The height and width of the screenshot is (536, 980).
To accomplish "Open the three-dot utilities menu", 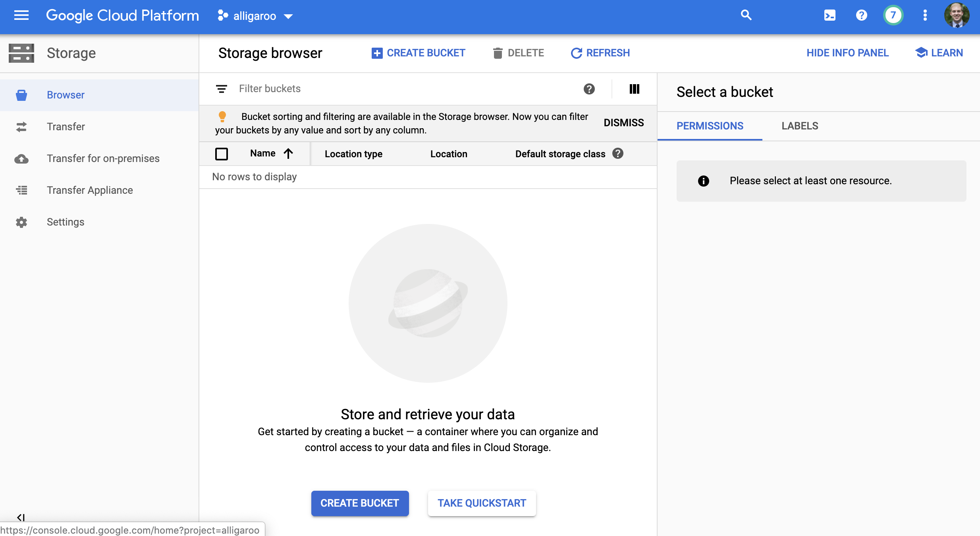I will [x=925, y=15].
